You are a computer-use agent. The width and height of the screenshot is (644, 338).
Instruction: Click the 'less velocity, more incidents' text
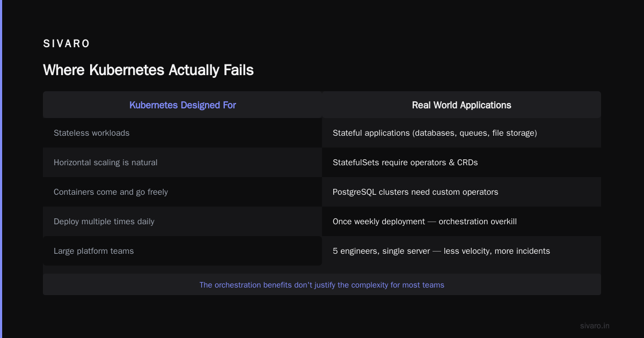tap(497, 251)
